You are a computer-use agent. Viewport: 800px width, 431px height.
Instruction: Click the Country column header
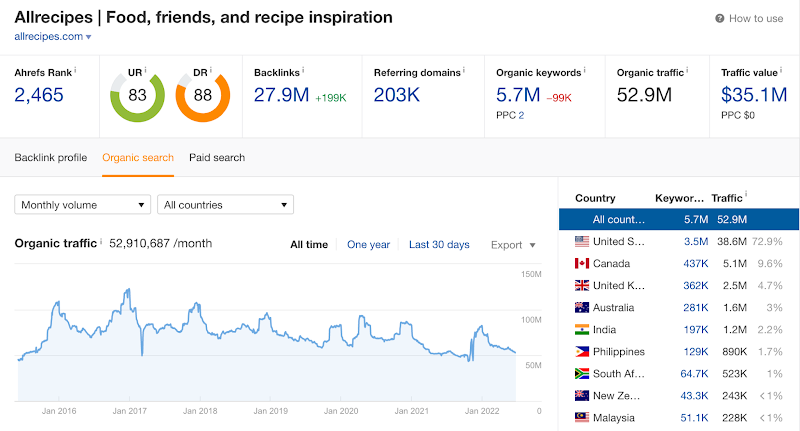click(x=595, y=198)
